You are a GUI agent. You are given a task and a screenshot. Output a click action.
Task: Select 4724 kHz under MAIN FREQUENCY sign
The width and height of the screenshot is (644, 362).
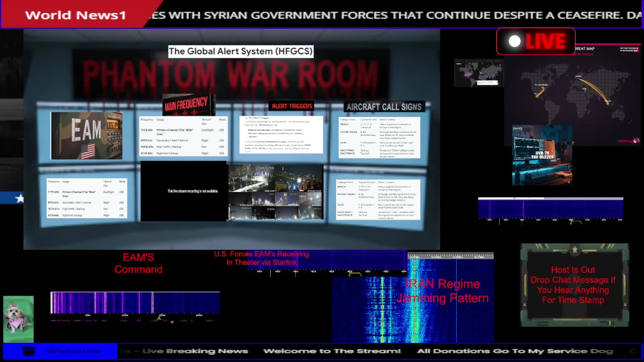[x=146, y=153]
